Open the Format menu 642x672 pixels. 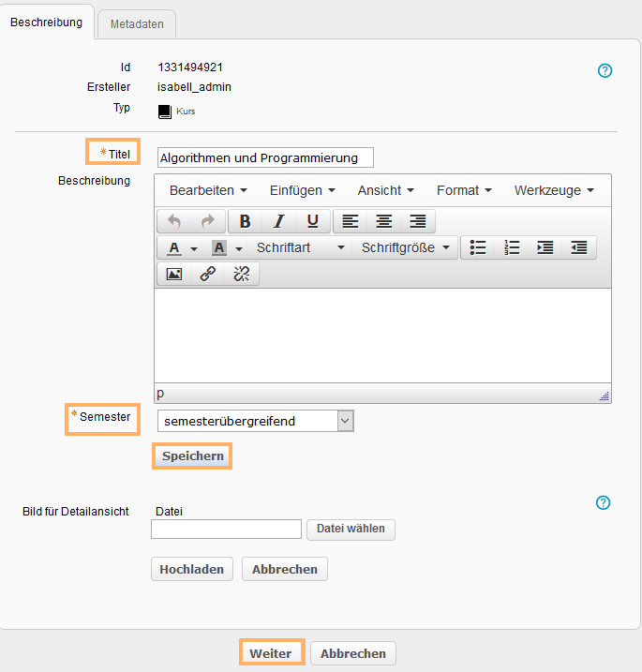coord(464,190)
